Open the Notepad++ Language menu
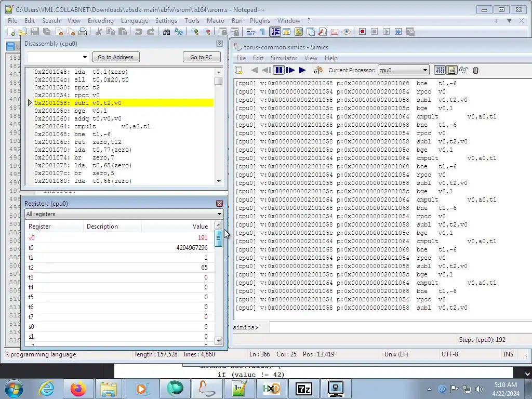Image resolution: width=532 pixels, height=399 pixels. click(135, 21)
